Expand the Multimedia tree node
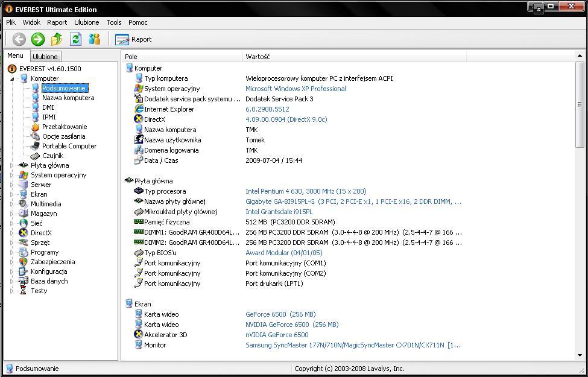 (11, 204)
